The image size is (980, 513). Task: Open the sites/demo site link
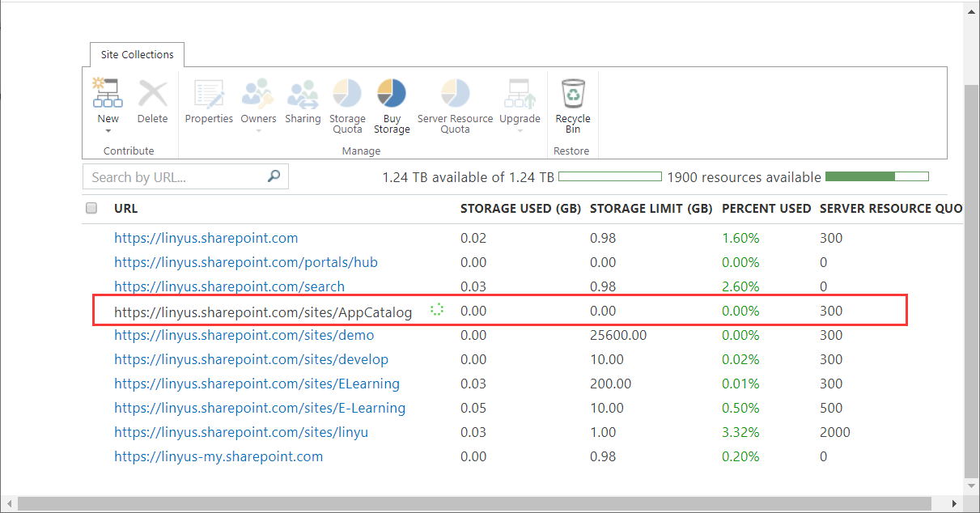[244, 335]
